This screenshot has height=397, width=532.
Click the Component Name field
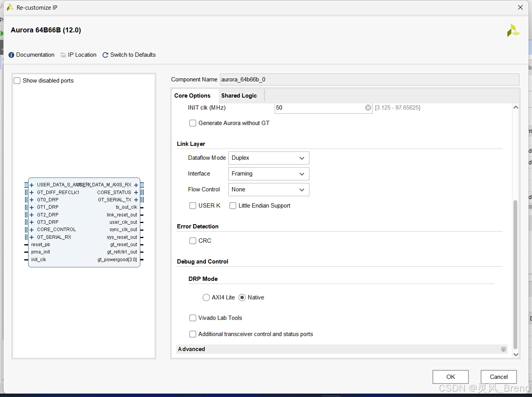pos(369,79)
